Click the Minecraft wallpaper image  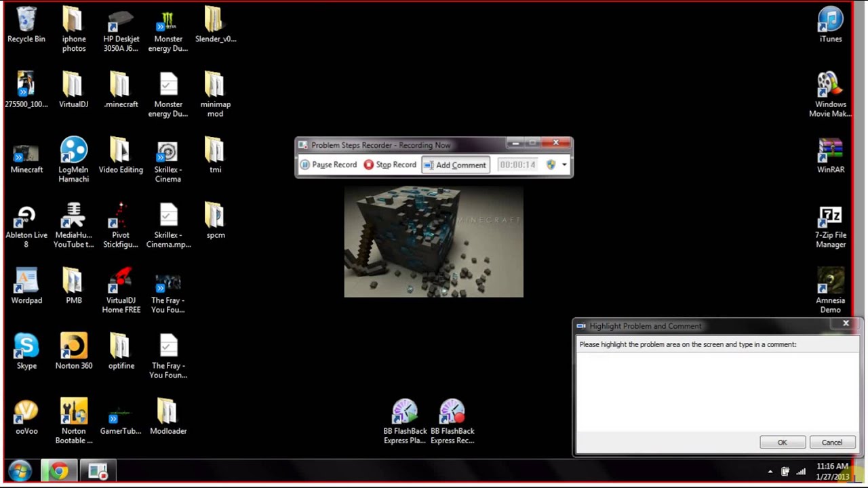pyautogui.click(x=433, y=241)
